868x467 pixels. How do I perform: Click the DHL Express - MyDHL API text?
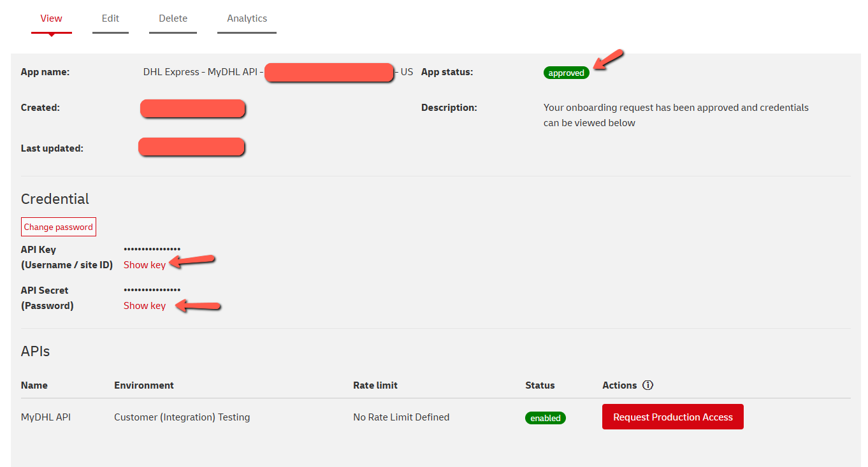(203, 72)
